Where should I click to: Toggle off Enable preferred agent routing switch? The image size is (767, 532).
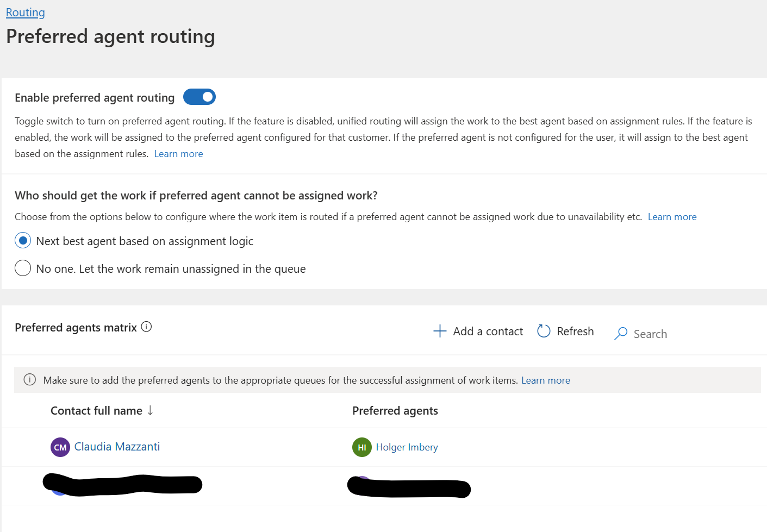coord(199,97)
